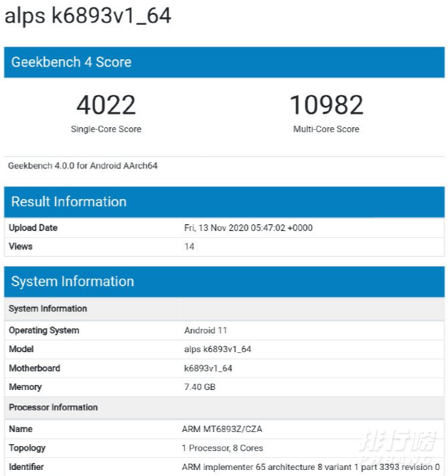This screenshot has height=476, width=448.
Task: Select the gray System Information subheader row
Action: point(224,309)
